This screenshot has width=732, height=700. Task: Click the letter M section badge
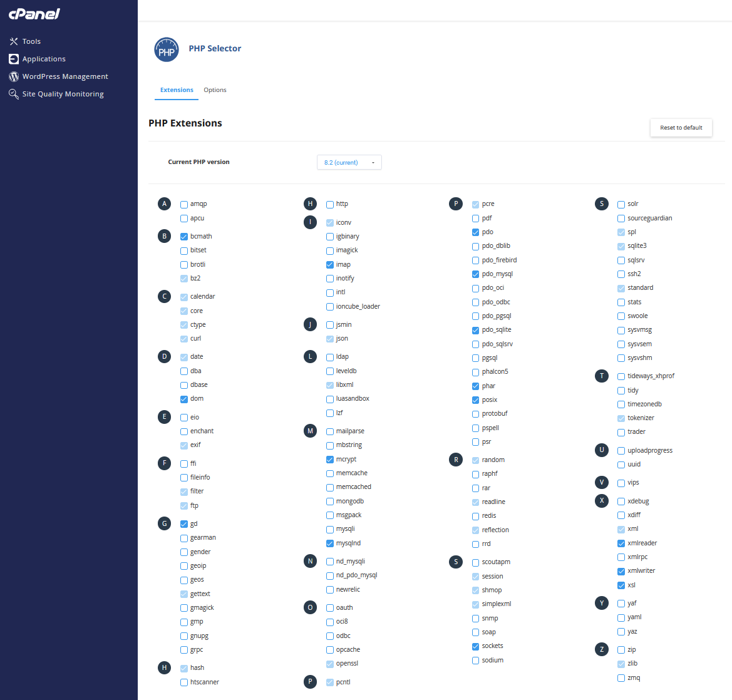310,431
